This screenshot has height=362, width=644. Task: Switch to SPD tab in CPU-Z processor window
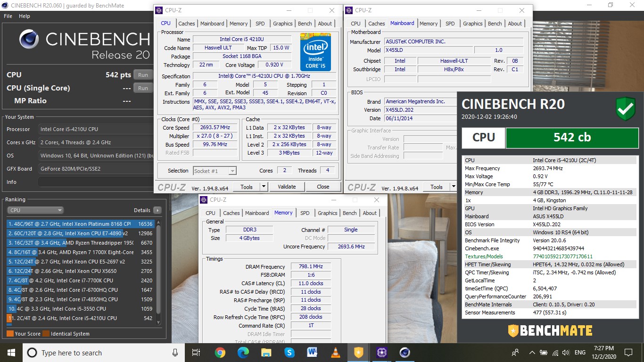pyautogui.click(x=260, y=24)
